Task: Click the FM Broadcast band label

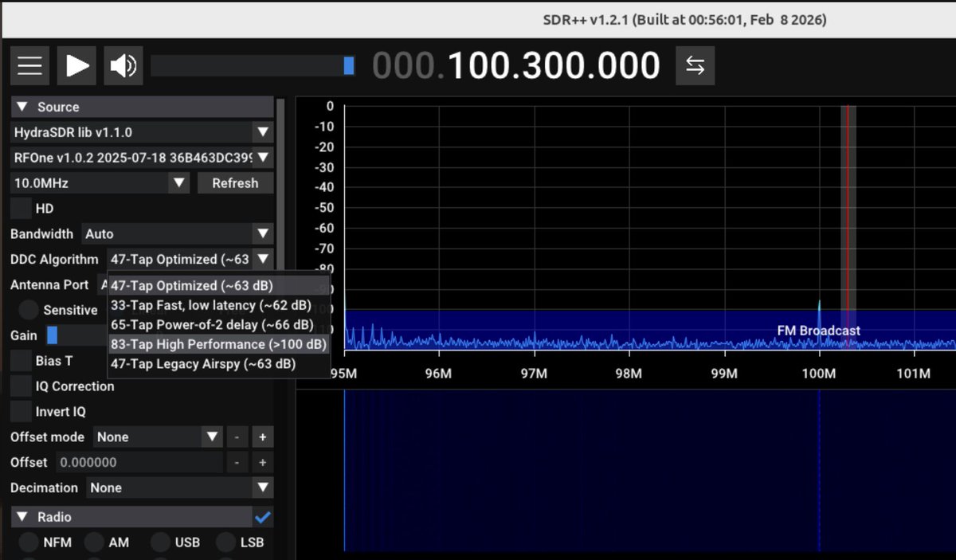Action: pyautogui.click(x=819, y=331)
